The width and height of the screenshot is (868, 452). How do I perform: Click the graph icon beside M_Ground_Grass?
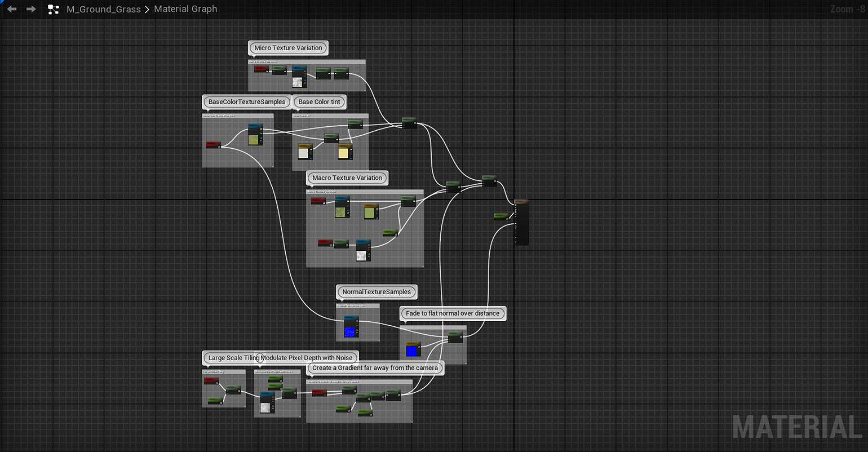click(54, 9)
